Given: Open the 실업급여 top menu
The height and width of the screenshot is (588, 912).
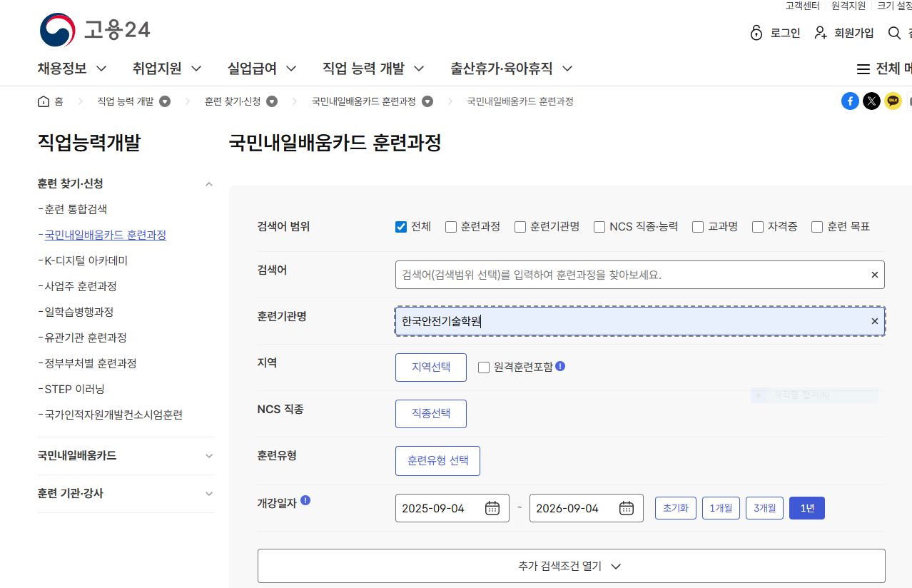Looking at the screenshot, I should pyautogui.click(x=262, y=69).
